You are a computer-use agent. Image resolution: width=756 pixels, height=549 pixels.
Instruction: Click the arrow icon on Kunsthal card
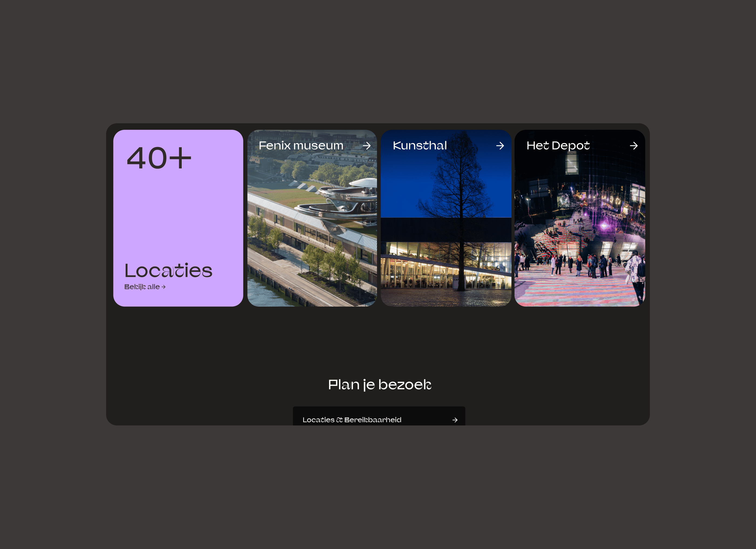click(x=500, y=146)
